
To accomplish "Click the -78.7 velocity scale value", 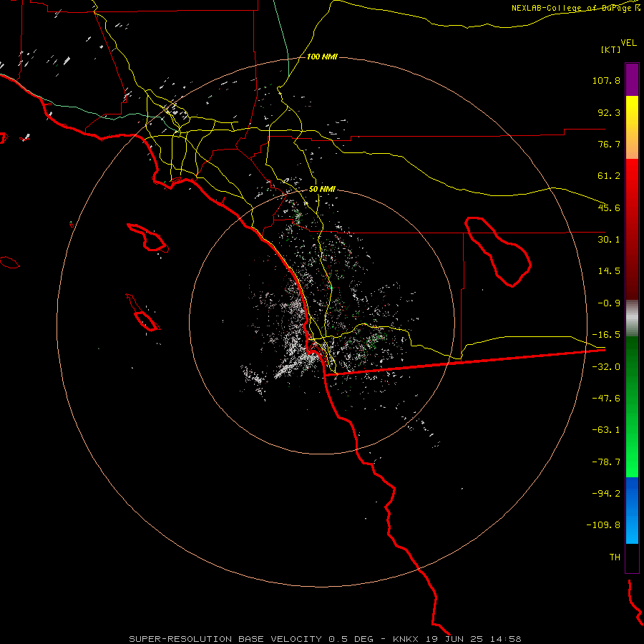I will (x=606, y=462).
